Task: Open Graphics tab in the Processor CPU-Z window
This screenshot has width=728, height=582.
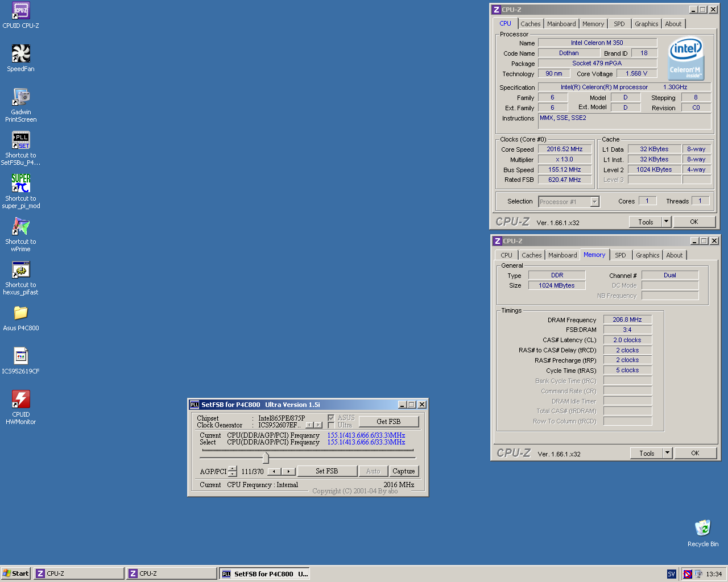Action: click(647, 24)
